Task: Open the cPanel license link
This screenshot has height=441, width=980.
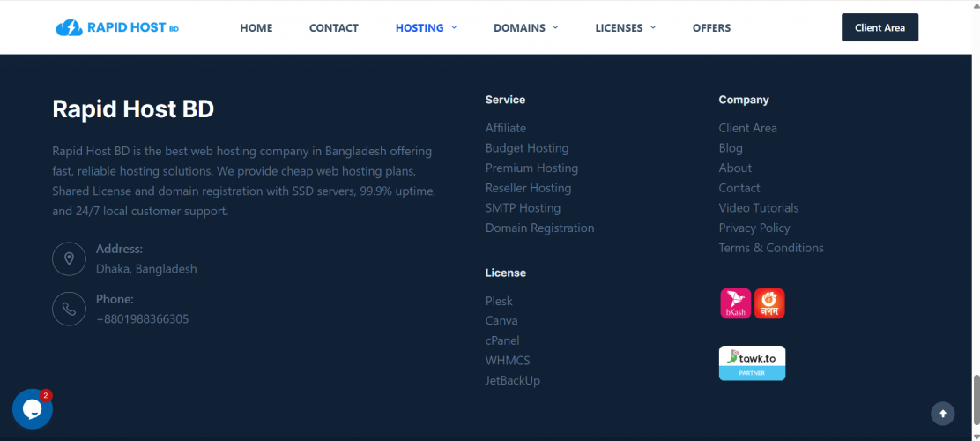Action: (x=502, y=341)
